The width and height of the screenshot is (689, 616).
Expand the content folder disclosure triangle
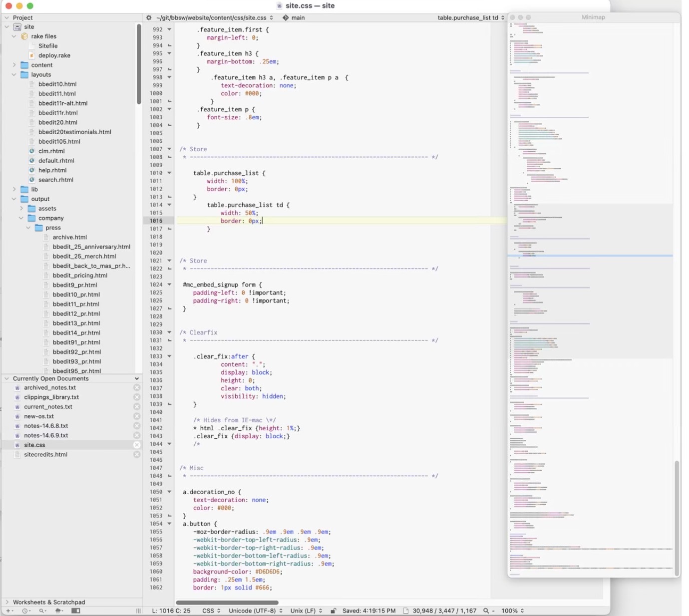14,65
